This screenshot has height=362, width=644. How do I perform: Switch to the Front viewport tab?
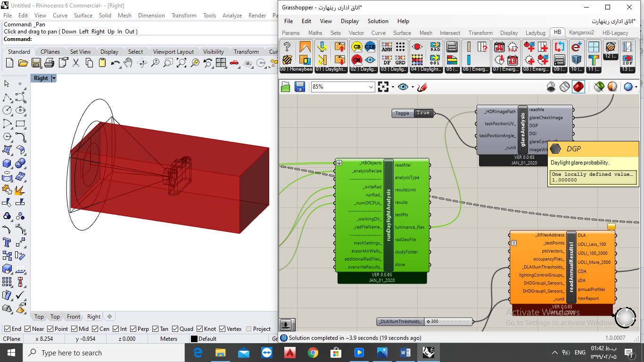point(74,317)
